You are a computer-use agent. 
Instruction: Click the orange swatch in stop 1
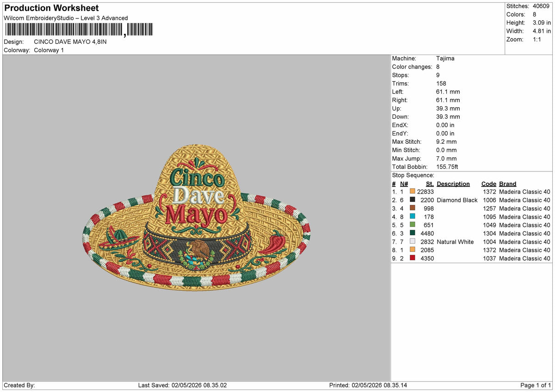[413, 191]
